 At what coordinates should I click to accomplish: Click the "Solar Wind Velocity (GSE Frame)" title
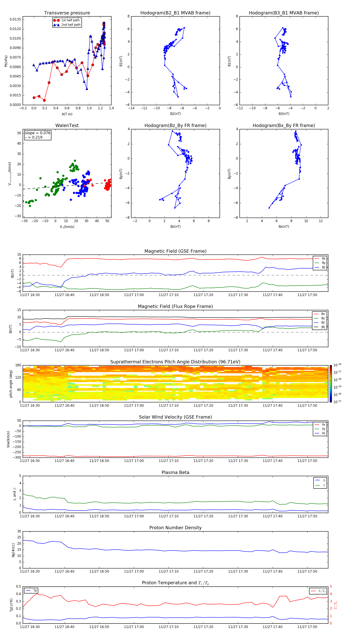click(175, 417)
